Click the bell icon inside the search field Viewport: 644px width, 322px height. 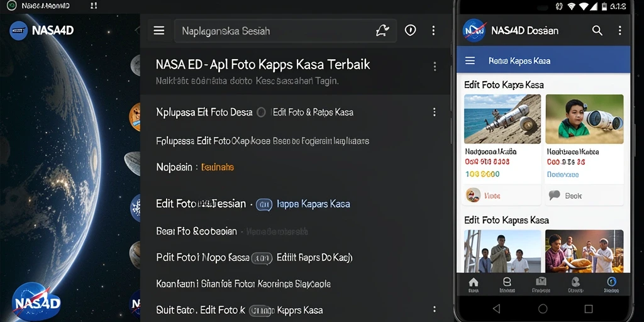[x=382, y=30]
